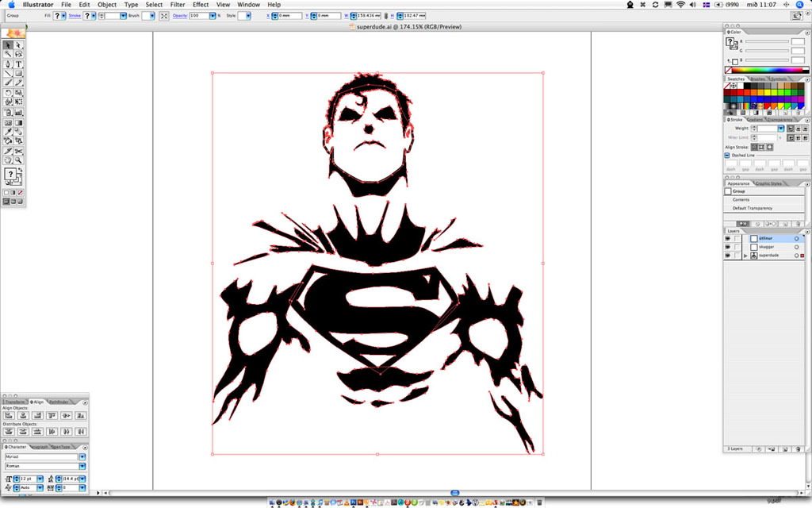Select the Default Transparency appearance row

pos(764,208)
